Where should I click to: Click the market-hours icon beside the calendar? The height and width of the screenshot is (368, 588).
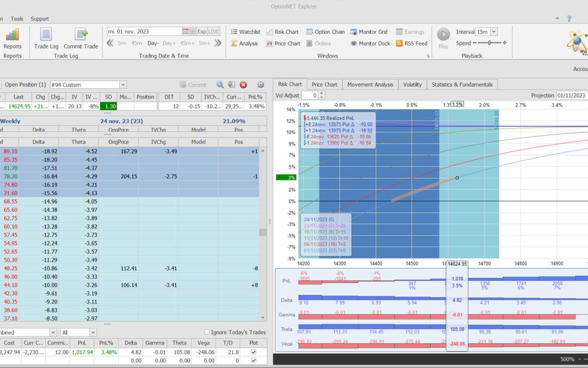pyautogui.click(x=193, y=32)
